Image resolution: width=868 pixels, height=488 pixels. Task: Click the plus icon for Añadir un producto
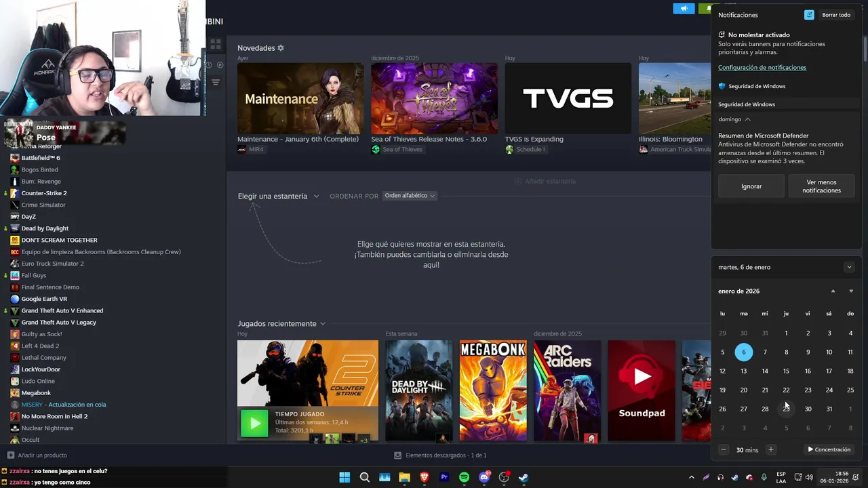coord(10,455)
